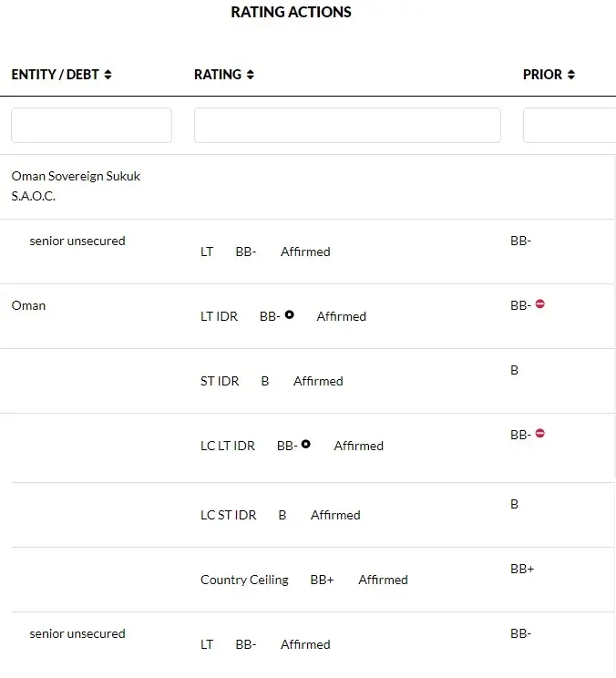The image size is (616, 678).
Task: Select the LC ST IDR rating label
Action: 228,515
